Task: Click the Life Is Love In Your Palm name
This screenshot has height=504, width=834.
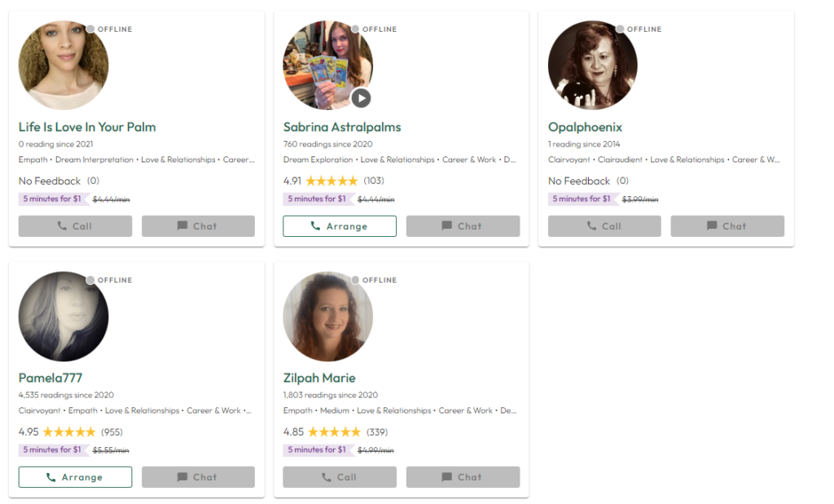Action: click(x=87, y=127)
